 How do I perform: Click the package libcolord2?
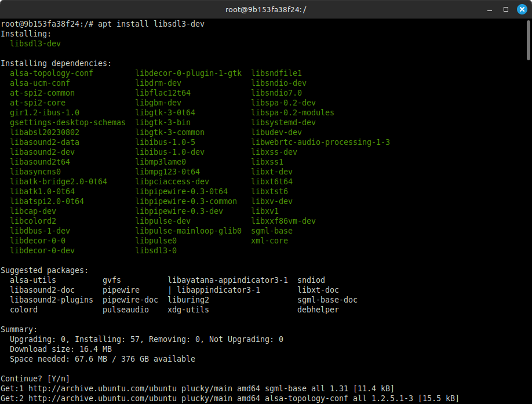(x=33, y=220)
